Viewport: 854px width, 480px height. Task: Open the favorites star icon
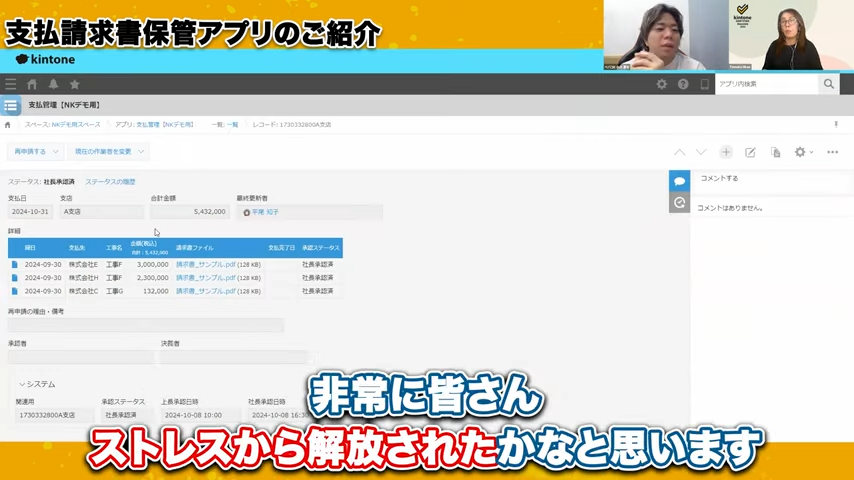(x=75, y=84)
